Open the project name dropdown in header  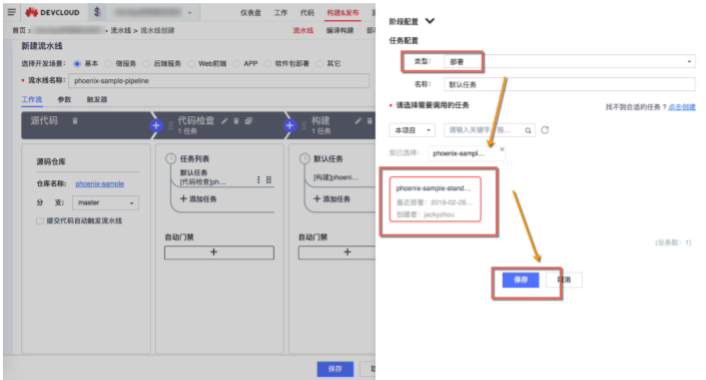(153, 13)
